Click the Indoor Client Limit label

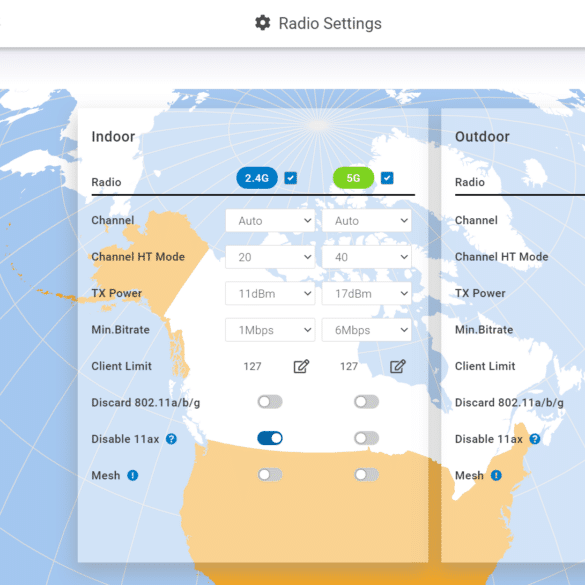(x=122, y=366)
